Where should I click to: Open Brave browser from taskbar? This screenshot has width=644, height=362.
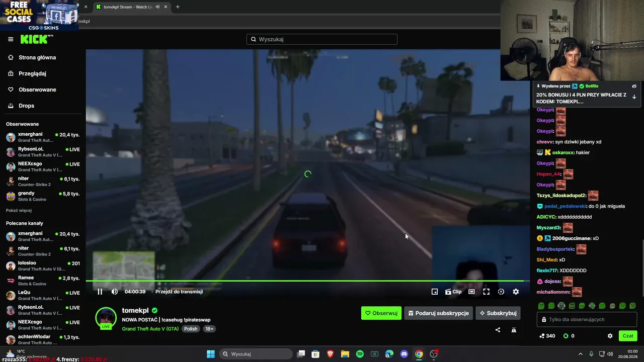[x=330, y=354]
